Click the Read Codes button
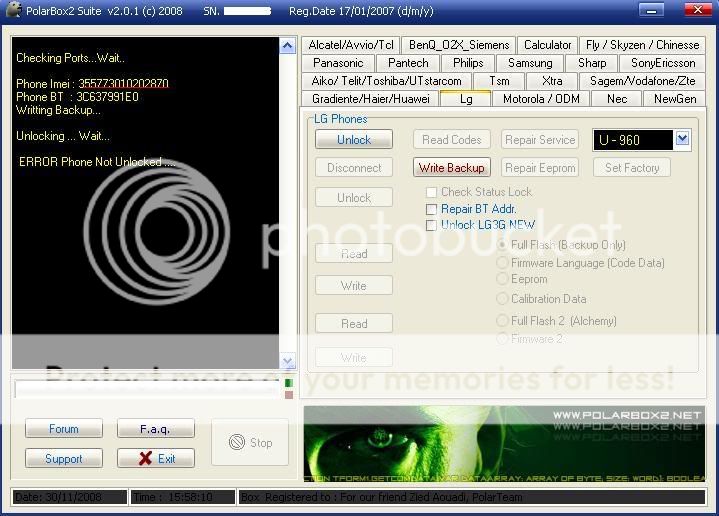Screen dimensions: 719x516 (x=452, y=139)
